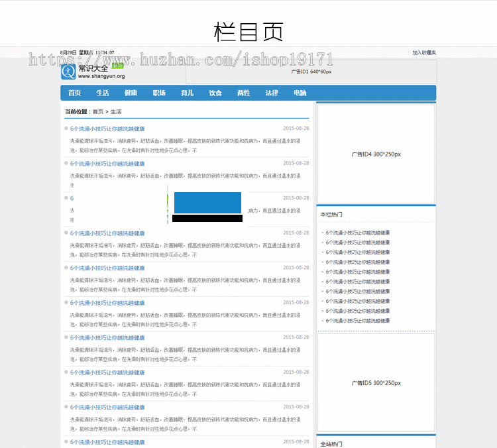The image size is (497, 448).
Task: Click the green badge beside 常识大全
Action: (x=117, y=66)
